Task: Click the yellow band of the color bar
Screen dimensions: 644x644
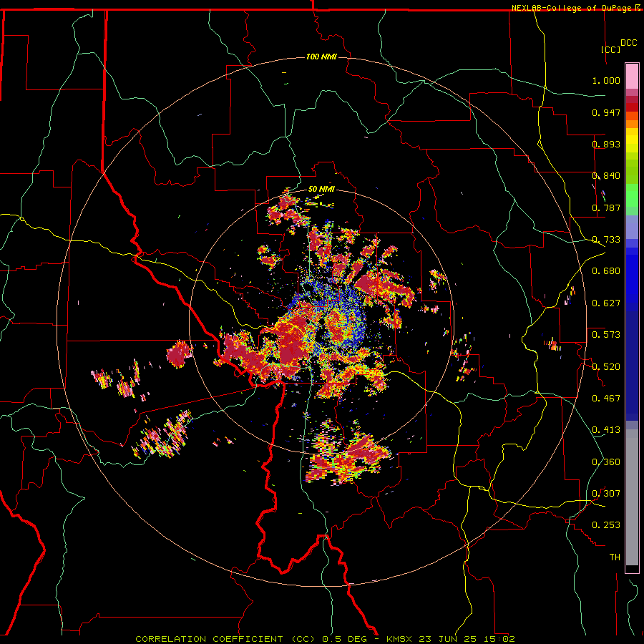Action: tap(632, 140)
